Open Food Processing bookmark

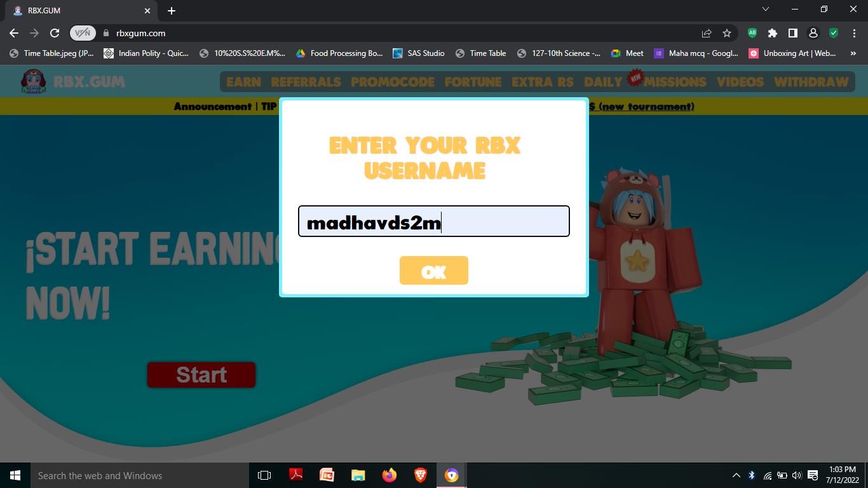339,53
